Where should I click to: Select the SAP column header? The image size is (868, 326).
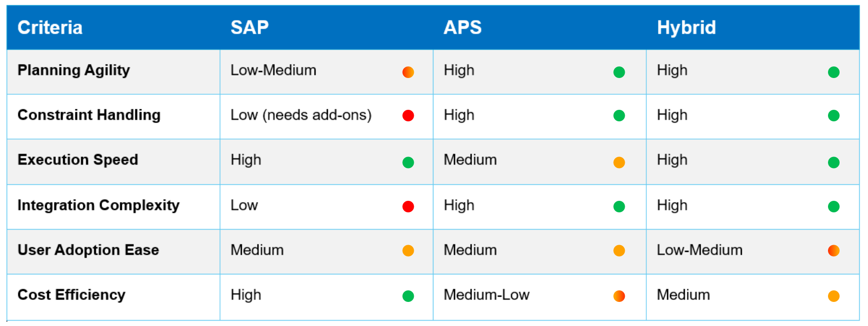[x=250, y=27]
